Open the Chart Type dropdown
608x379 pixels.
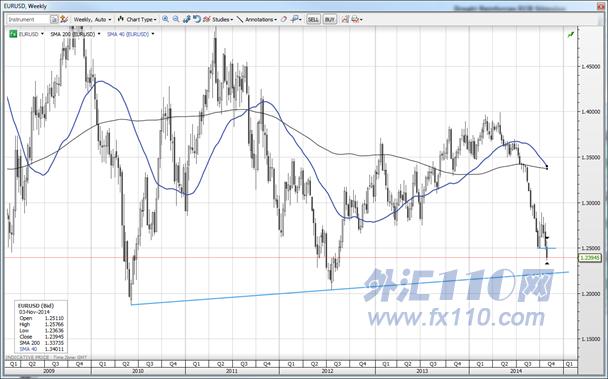(137, 19)
